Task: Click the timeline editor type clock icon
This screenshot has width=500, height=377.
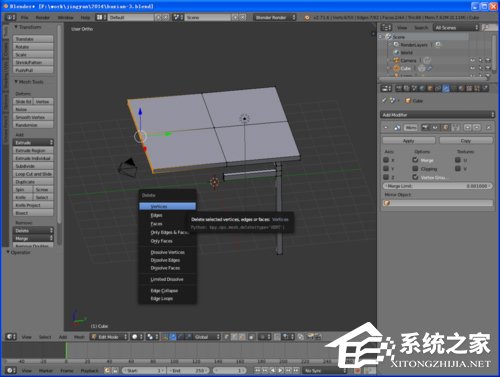Action: pos(10,370)
